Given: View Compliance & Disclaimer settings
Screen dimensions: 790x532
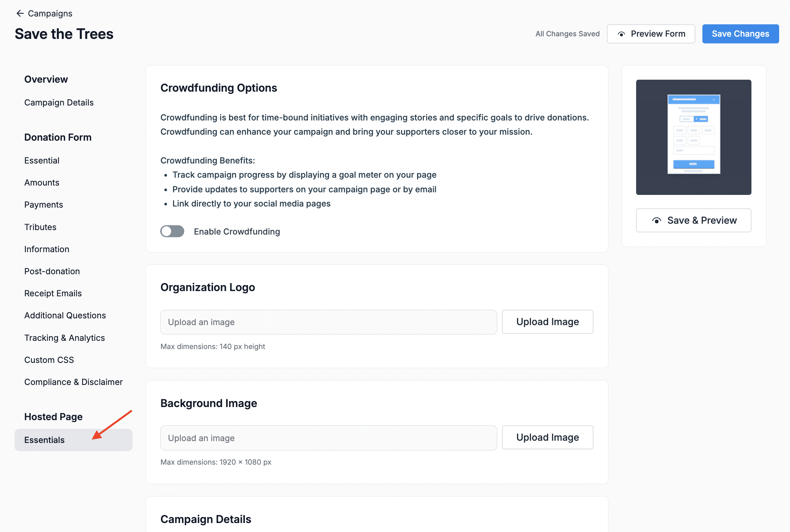Looking at the screenshot, I should (73, 382).
